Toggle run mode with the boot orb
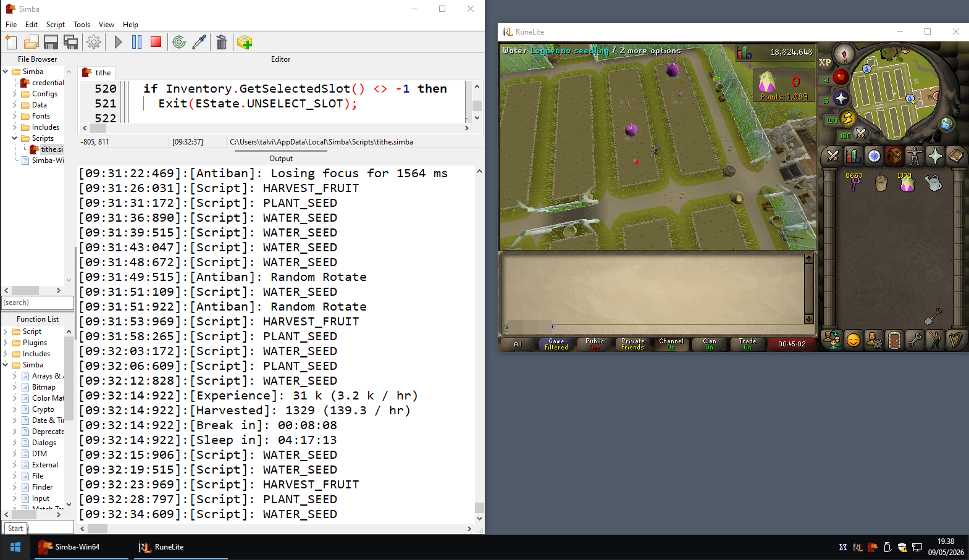The width and height of the screenshot is (969, 560). click(x=847, y=118)
